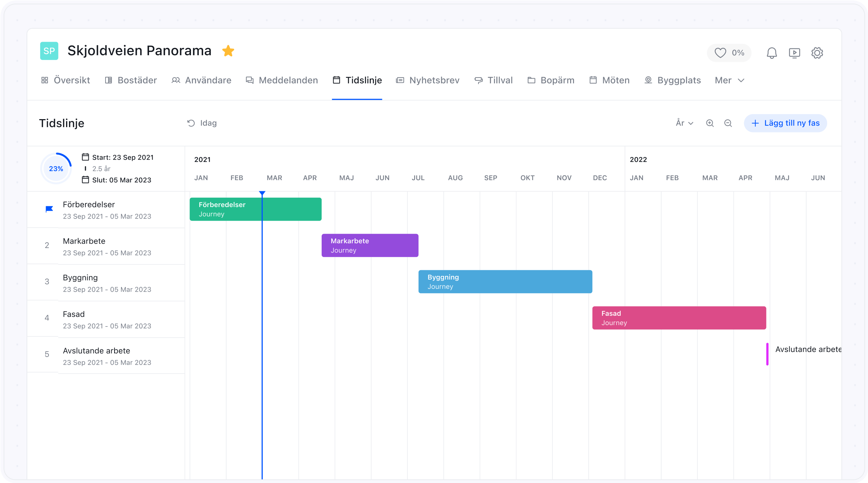Open the År view dropdown

pos(684,123)
